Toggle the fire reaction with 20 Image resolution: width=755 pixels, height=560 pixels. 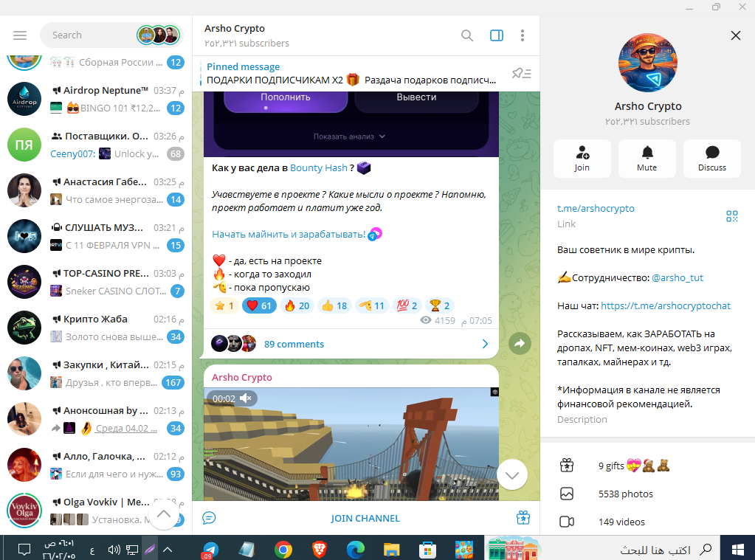click(x=297, y=305)
